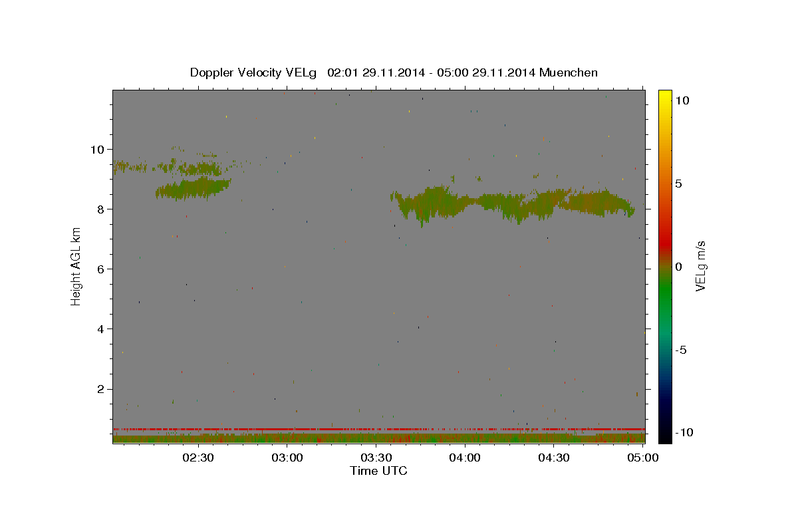Viewport: 798px width, 532px height.
Task: Click the 04:30 time tick label
Action: pos(553,458)
